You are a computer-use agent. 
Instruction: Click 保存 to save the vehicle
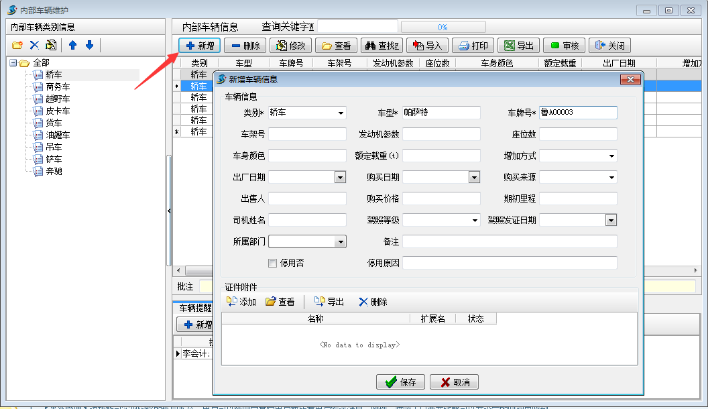coord(399,382)
